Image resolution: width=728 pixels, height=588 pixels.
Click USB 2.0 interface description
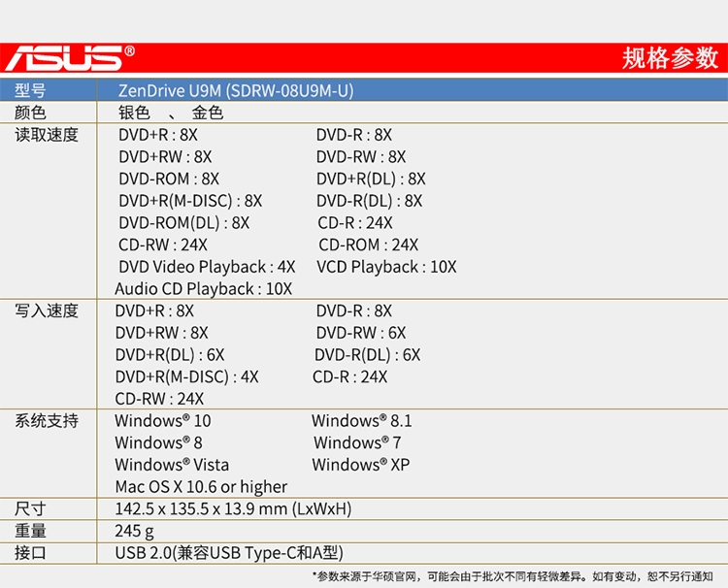click(x=229, y=553)
